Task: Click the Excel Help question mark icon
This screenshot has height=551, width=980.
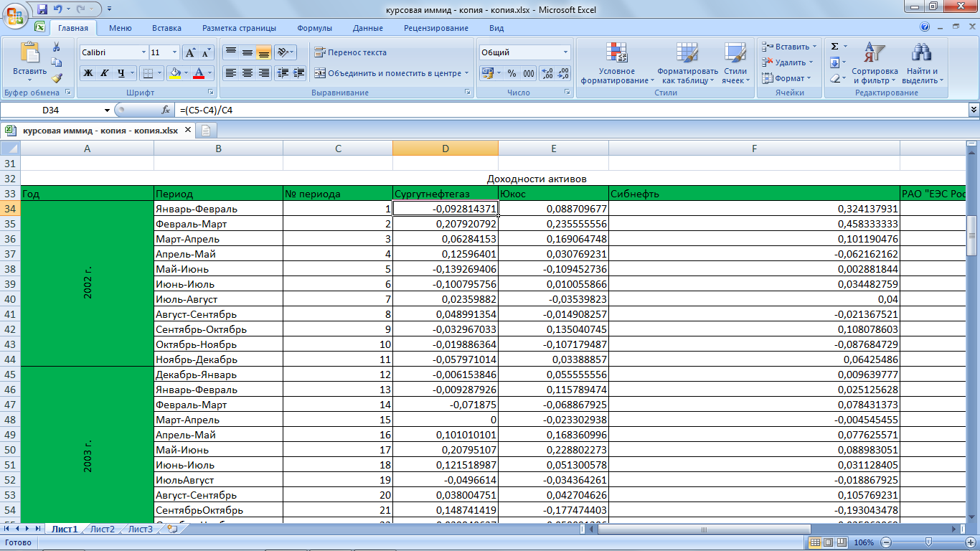Action: tap(925, 27)
